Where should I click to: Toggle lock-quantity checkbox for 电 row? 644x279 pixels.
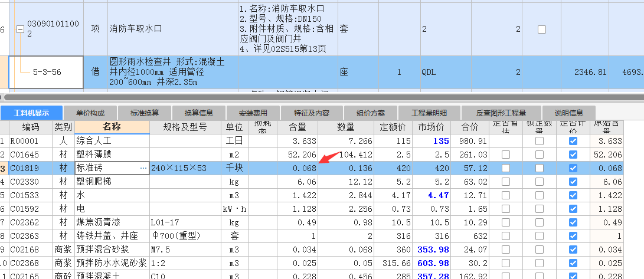[x=540, y=208]
